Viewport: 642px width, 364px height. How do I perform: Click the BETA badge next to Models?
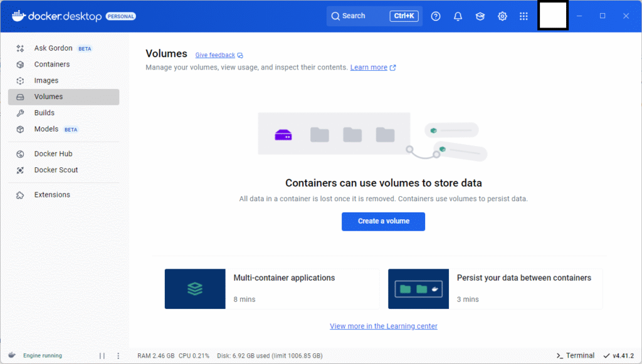(71, 130)
